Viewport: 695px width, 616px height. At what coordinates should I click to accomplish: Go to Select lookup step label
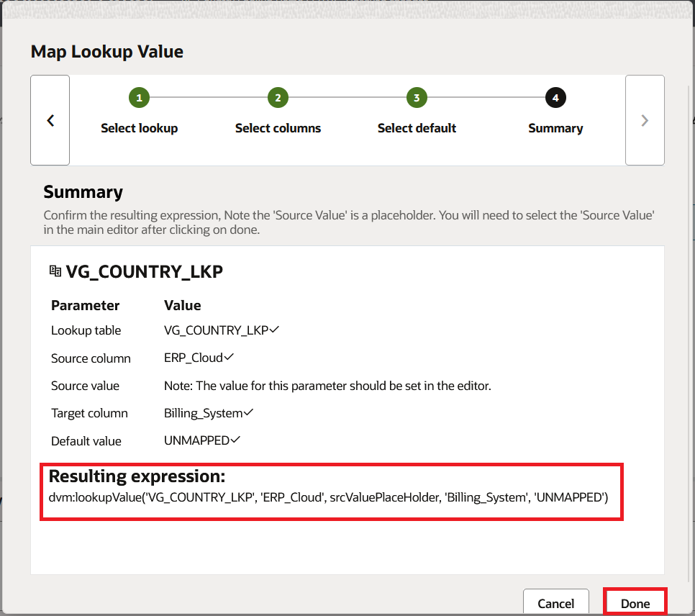139,128
